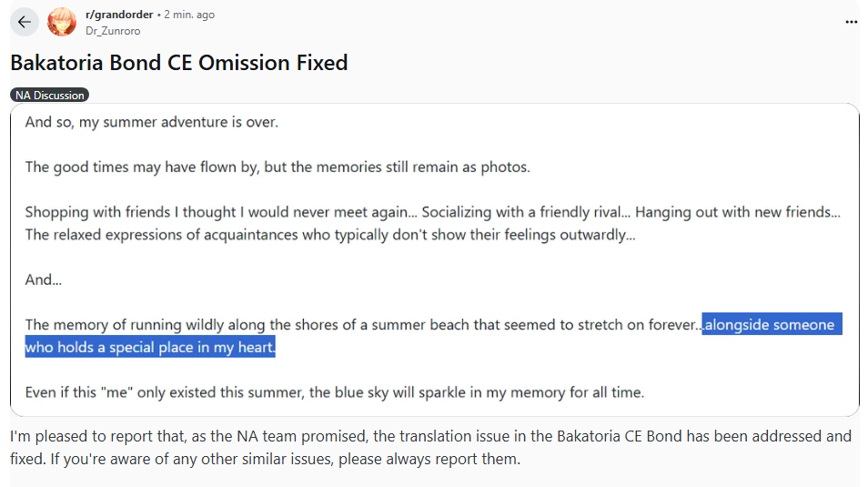Open the r/grandorder community avatar
The image size is (868, 487).
pyautogui.click(x=62, y=22)
